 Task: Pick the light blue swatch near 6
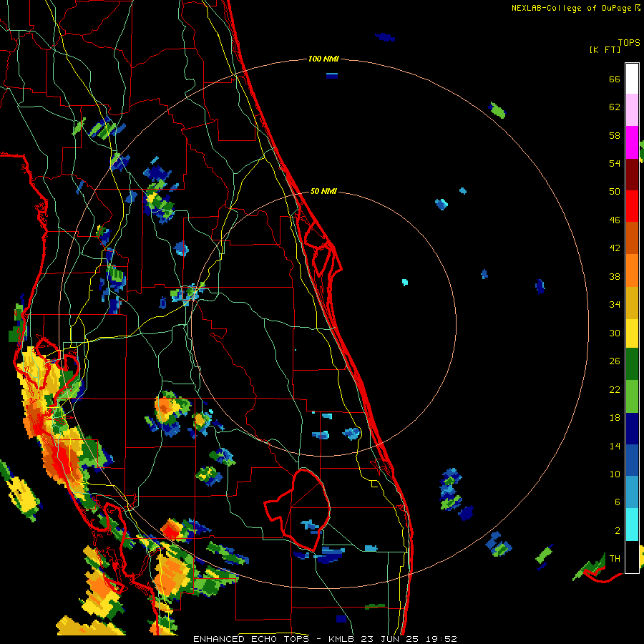point(632,492)
